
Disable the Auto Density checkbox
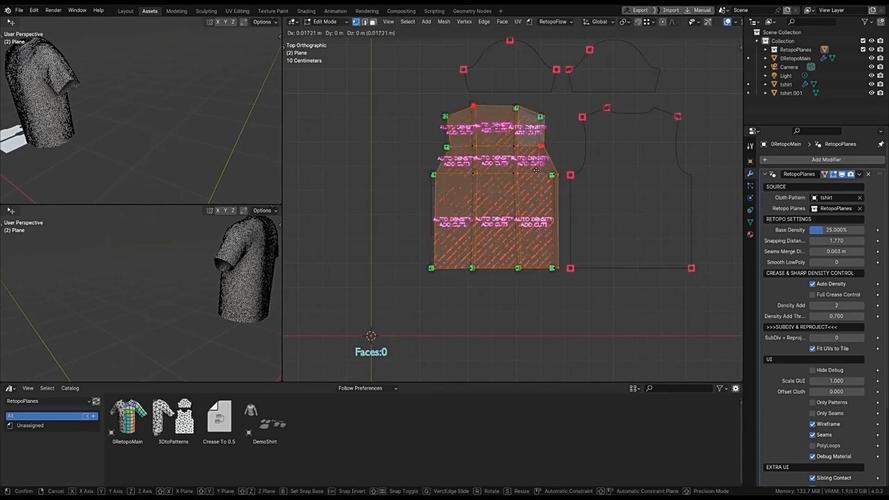coord(812,284)
